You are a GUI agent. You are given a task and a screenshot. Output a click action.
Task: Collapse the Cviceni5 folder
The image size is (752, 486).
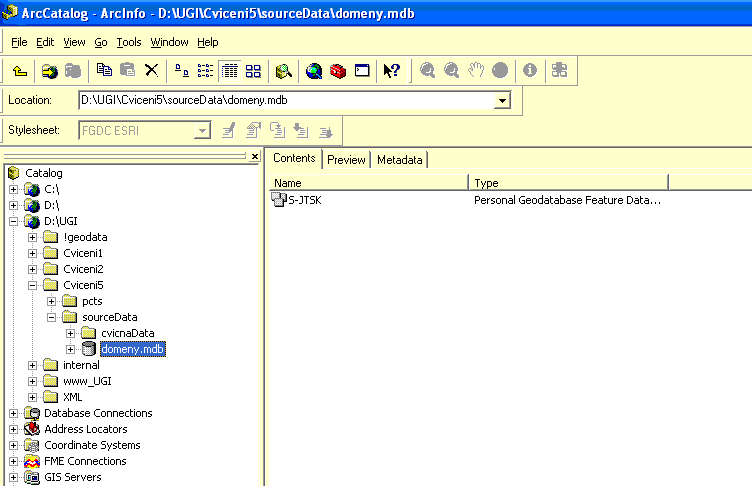point(32,285)
